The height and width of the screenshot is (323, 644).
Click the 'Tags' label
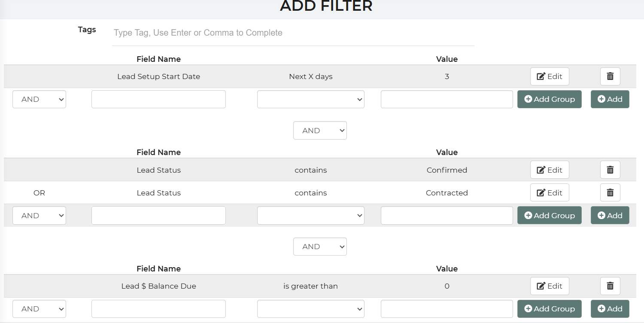[x=87, y=30]
